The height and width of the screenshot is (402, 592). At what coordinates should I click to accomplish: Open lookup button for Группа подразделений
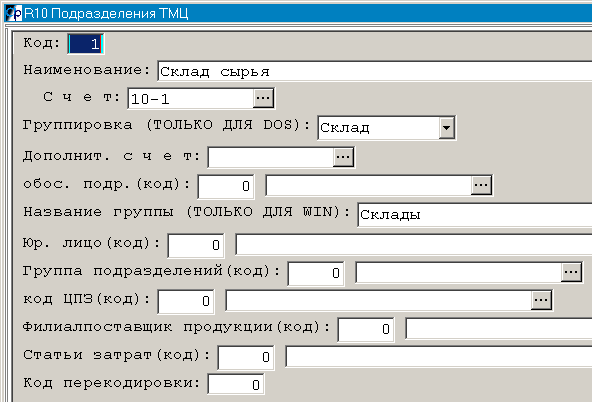coord(571,273)
